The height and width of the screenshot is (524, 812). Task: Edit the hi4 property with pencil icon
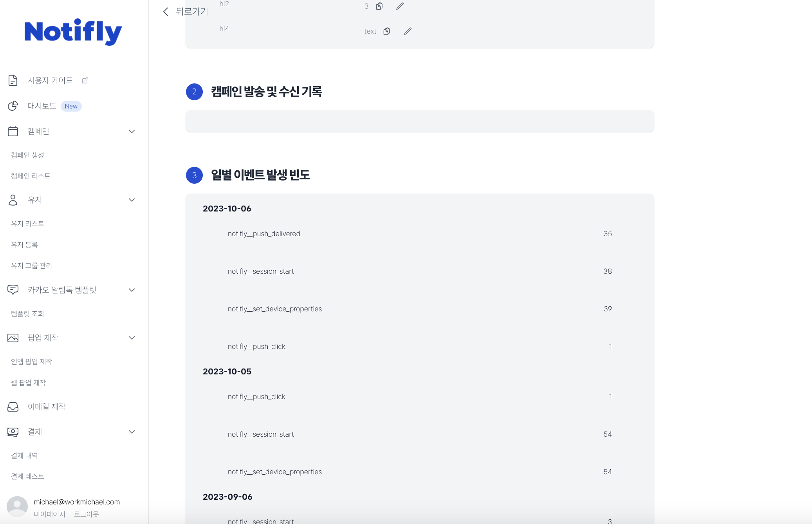(408, 31)
